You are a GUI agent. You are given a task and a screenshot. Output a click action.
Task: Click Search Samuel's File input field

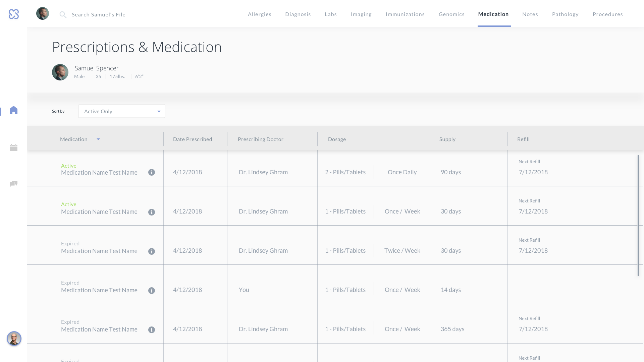coord(99,14)
